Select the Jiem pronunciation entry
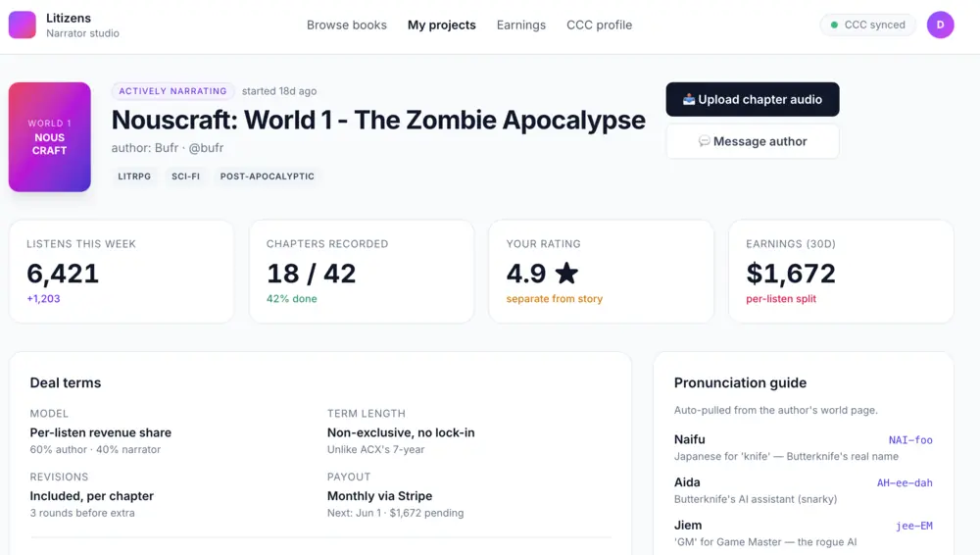Viewport: 980px width, 555px height. pos(804,533)
